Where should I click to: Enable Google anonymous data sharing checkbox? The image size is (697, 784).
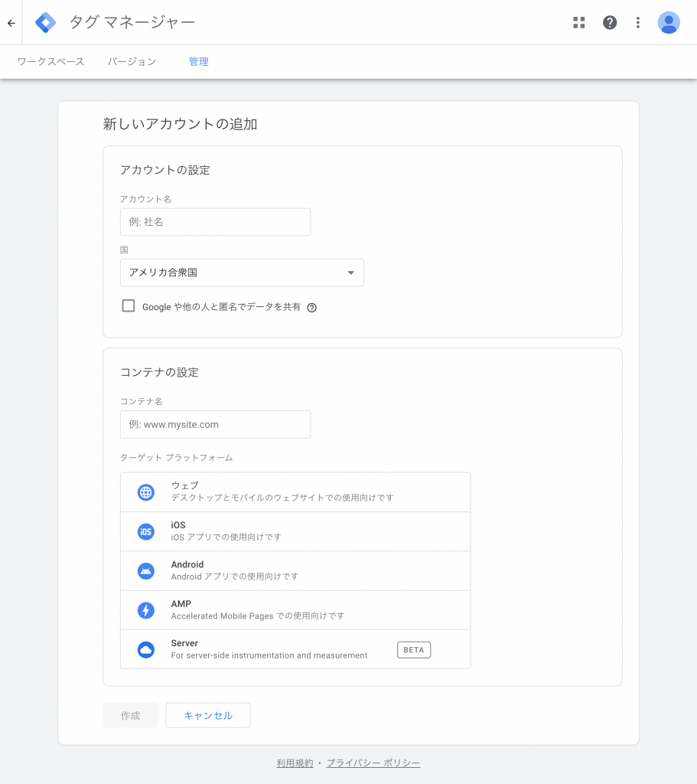[x=129, y=306]
